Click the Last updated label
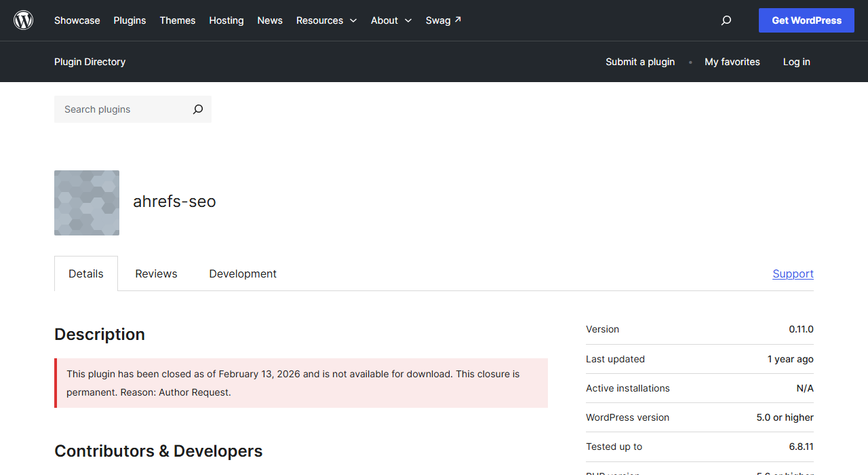The height and width of the screenshot is (475, 868). coord(615,359)
